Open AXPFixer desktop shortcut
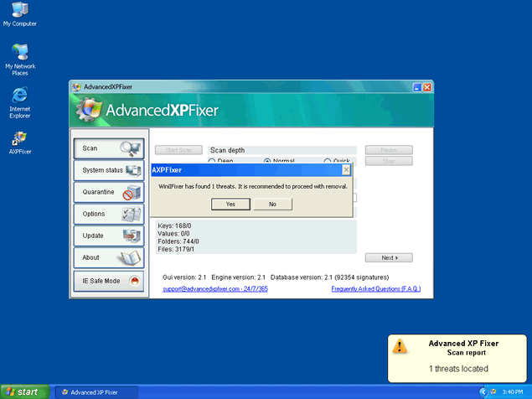Screen dimensions: 532x399 point(19,138)
